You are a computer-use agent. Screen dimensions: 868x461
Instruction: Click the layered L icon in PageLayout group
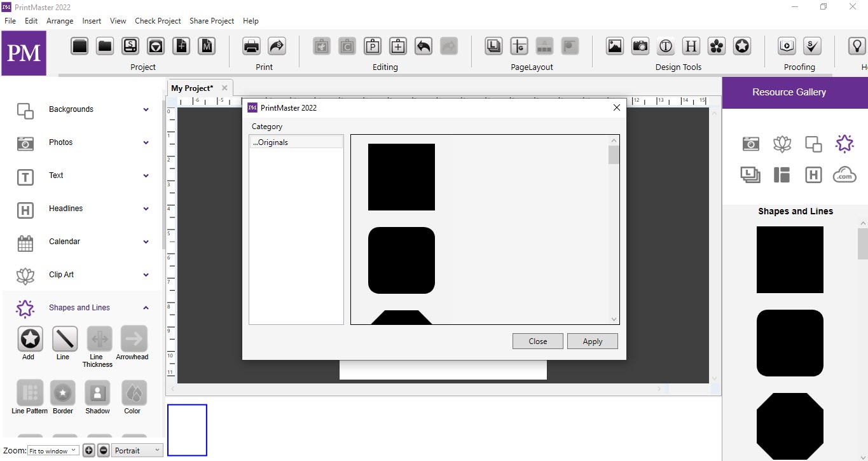pos(494,46)
